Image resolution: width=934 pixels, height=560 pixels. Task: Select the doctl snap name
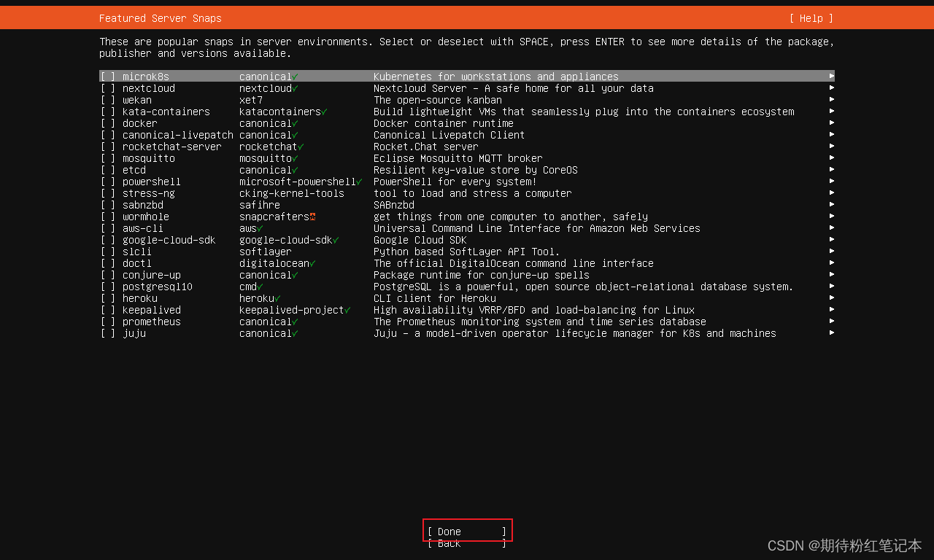[137, 263]
